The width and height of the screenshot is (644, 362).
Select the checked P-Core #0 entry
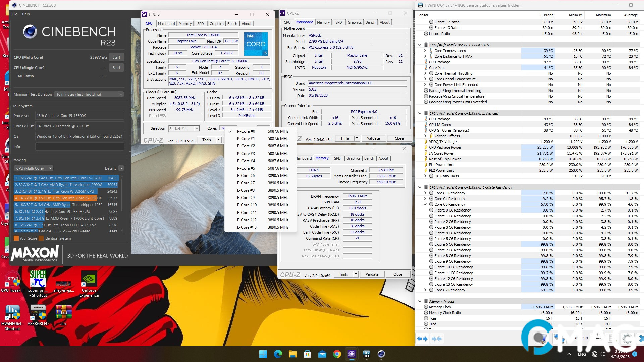click(246, 131)
